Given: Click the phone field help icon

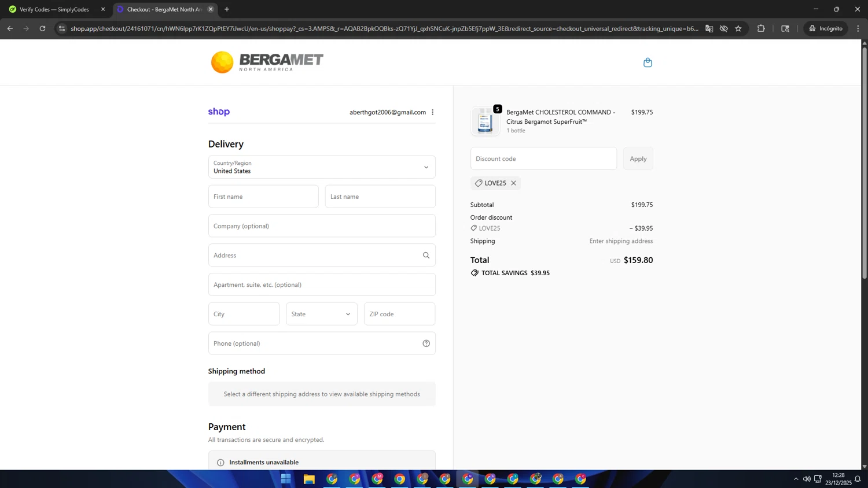Looking at the screenshot, I should coord(426,343).
